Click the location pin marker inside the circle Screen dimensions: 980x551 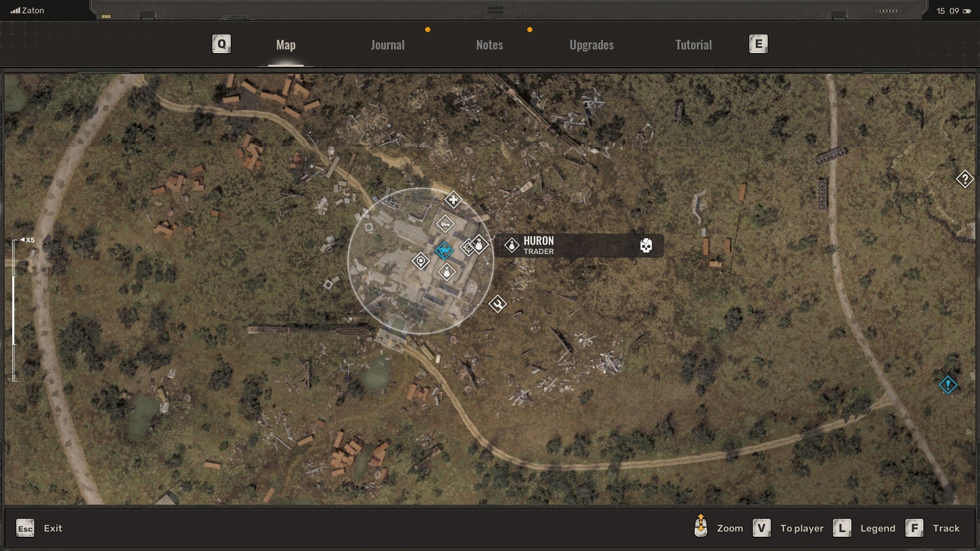pyautogui.click(x=421, y=260)
